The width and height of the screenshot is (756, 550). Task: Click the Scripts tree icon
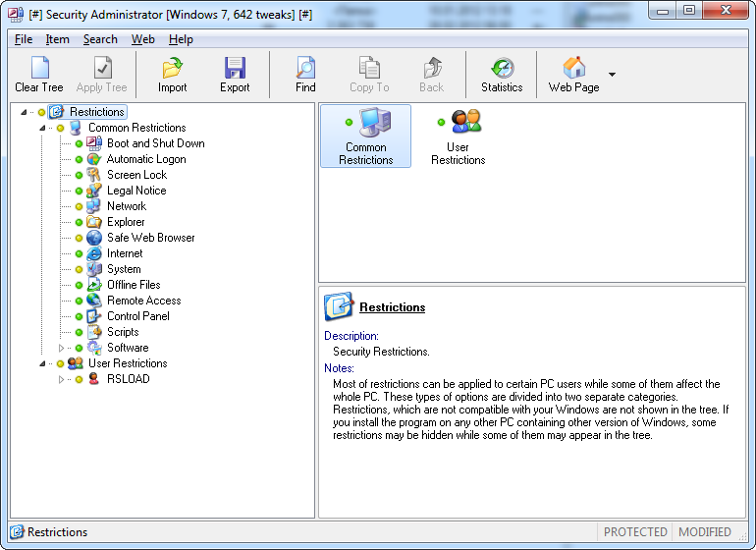93,332
